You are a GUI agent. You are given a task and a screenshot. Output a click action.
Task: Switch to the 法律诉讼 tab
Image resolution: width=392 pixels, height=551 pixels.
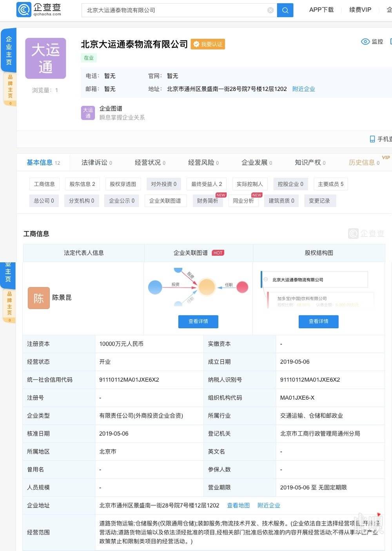click(96, 162)
